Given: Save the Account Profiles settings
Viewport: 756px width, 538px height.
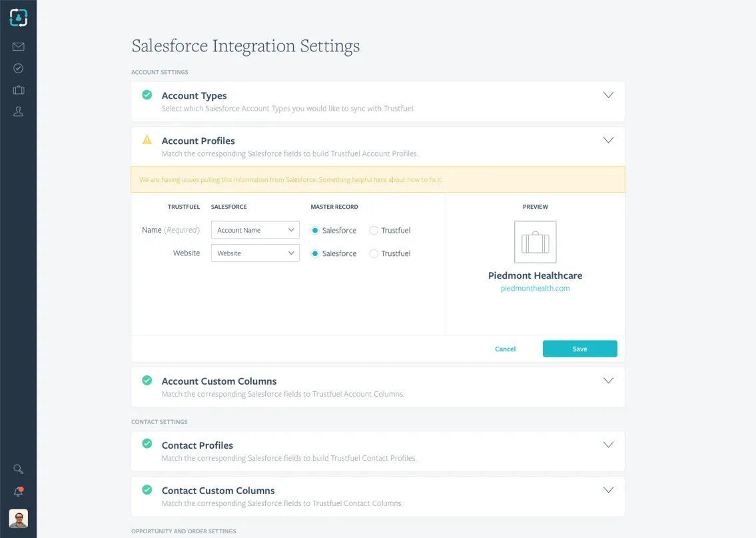Looking at the screenshot, I should coord(579,349).
